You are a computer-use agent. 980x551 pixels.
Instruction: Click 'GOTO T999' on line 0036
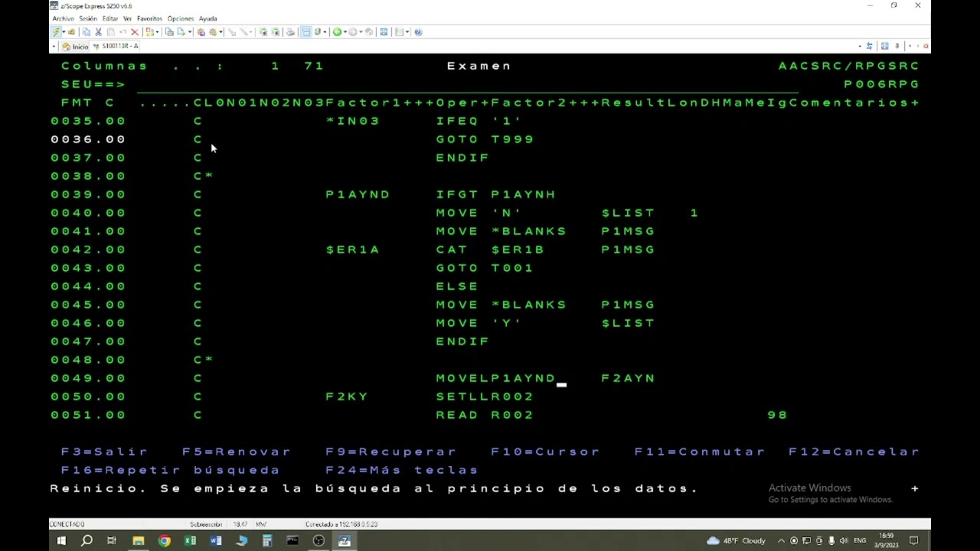pyautogui.click(x=485, y=139)
